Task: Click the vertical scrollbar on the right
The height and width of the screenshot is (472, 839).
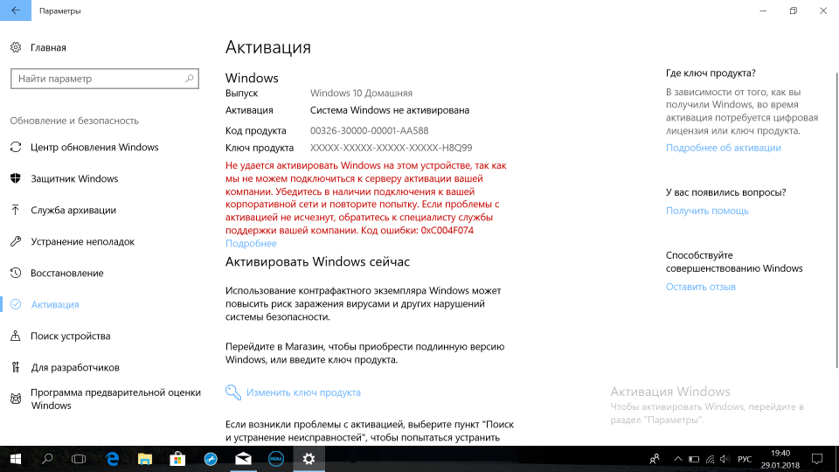Action: [836, 219]
